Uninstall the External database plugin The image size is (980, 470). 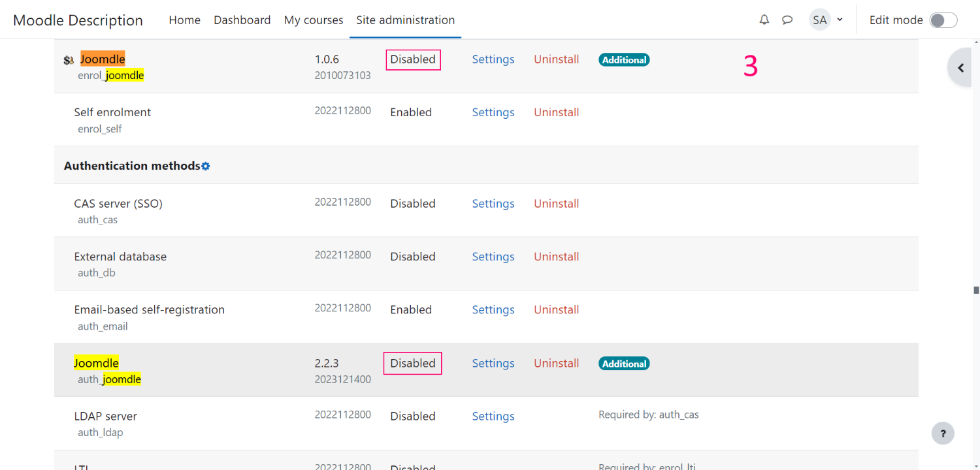point(557,257)
